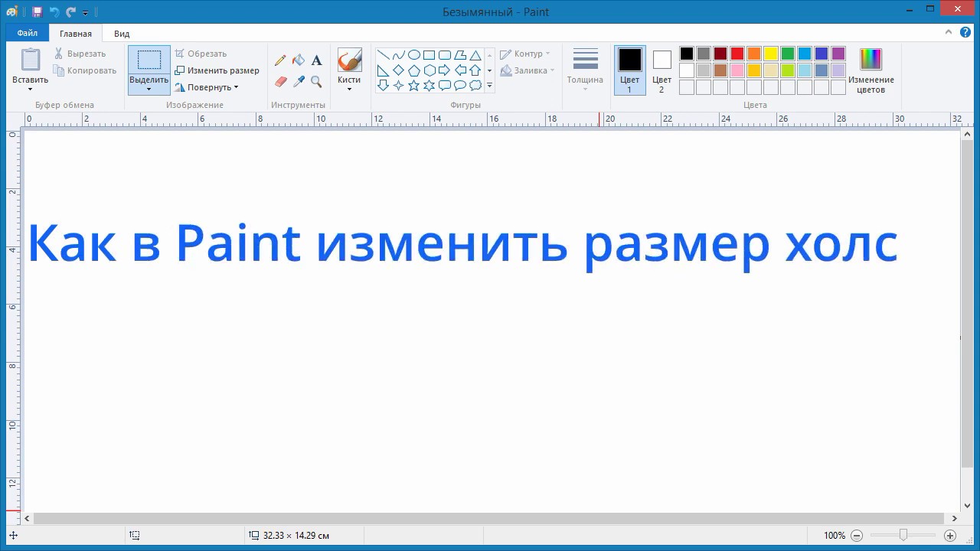Image resolution: width=980 pixels, height=551 pixels.
Task: Activate Цвет 1 color slot
Action: (x=629, y=70)
